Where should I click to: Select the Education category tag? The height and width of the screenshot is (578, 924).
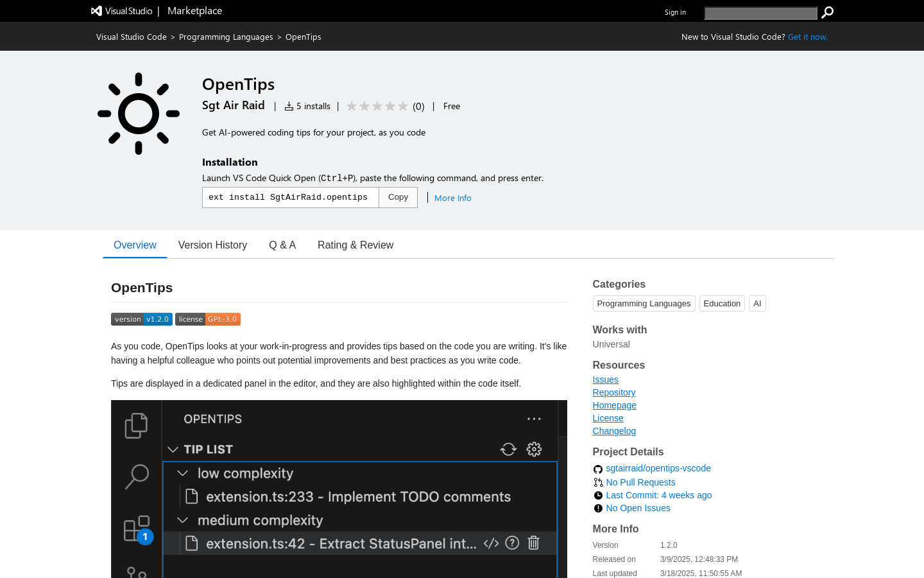point(722,303)
